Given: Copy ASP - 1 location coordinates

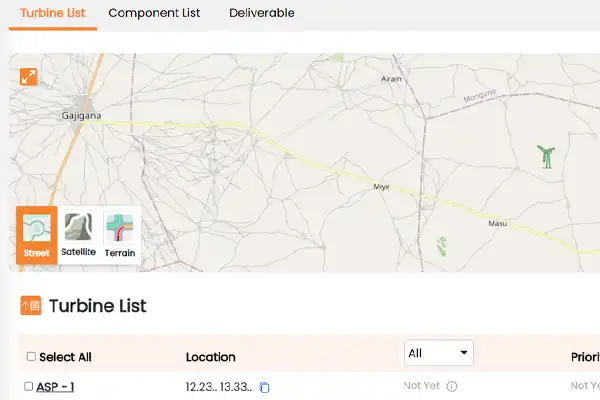Looking at the screenshot, I should pos(264,387).
